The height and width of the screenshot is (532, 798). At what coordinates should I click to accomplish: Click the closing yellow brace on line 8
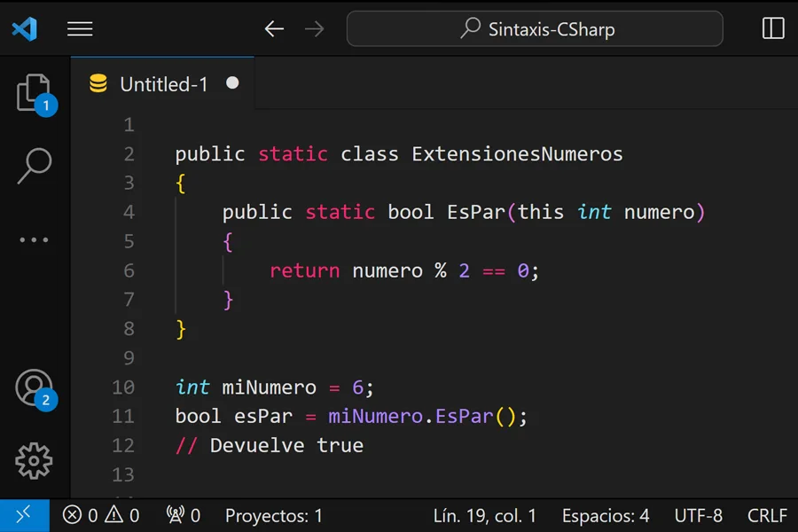point(181,329)
